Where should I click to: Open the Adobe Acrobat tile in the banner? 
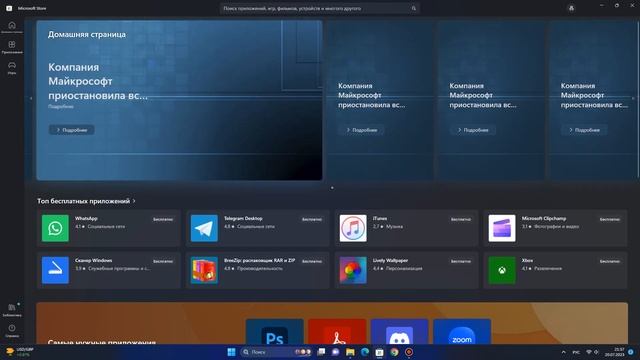(x=337, y=331)
